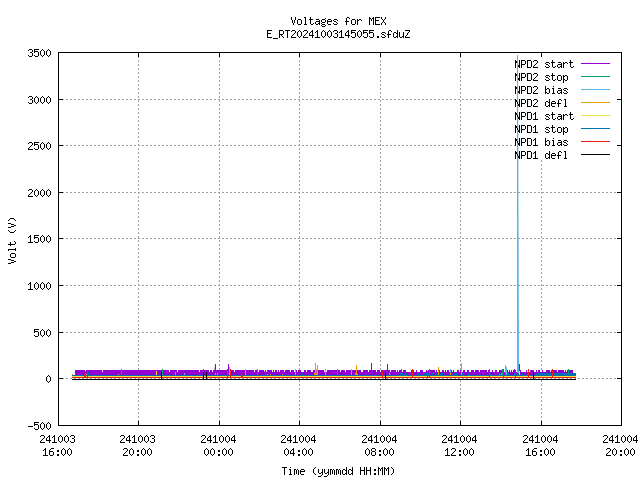Click the 241004 20:00 x-axis label
This screenshot has height=480, width=640.
620,446
